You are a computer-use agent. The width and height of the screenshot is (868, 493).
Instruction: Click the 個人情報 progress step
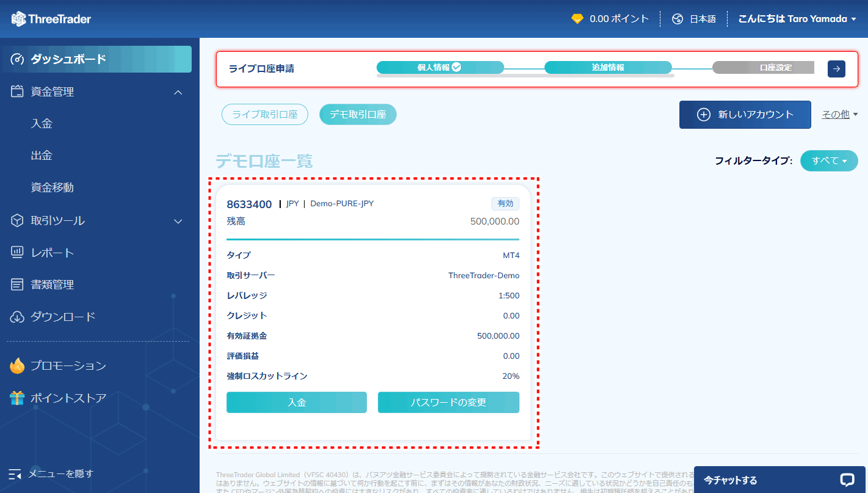point(440,67)
